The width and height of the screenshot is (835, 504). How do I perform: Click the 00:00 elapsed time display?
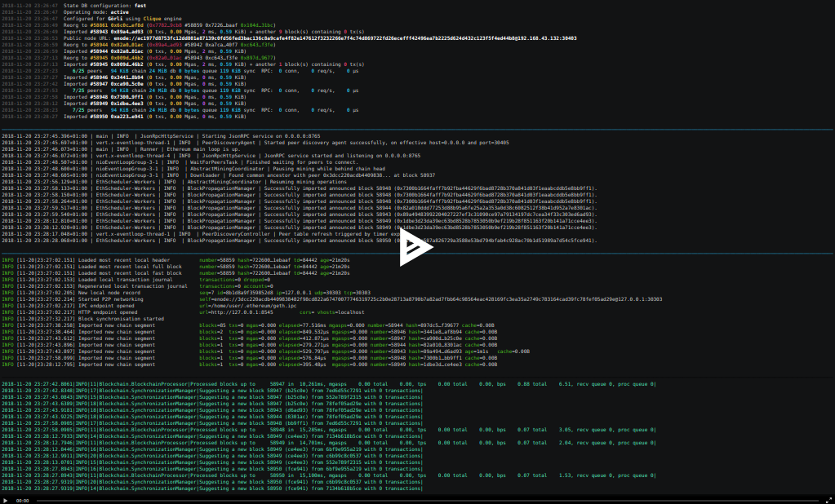(x=23, y=500)
